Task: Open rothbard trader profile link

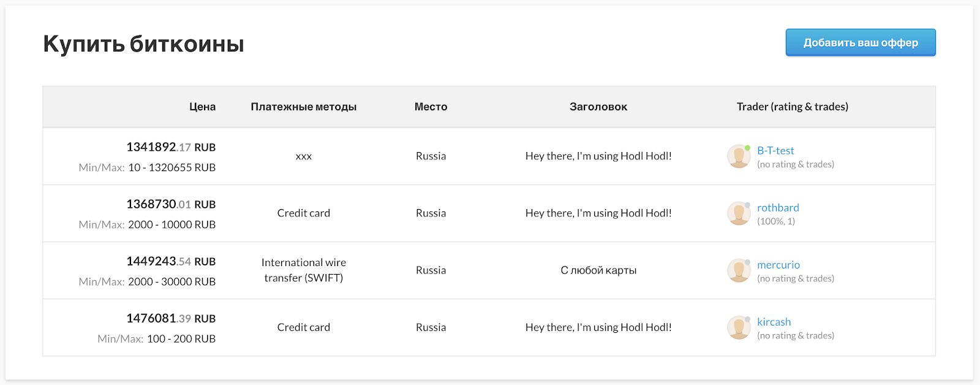Action: (x=777, y=207)
